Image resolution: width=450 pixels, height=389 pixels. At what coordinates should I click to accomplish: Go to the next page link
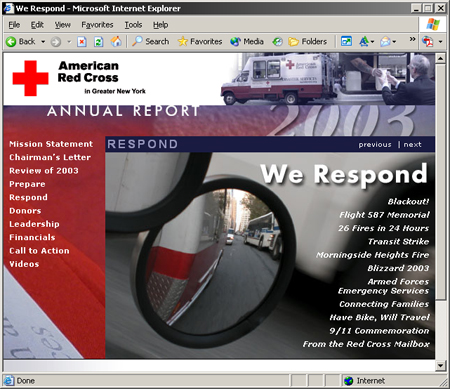point(412,145)
